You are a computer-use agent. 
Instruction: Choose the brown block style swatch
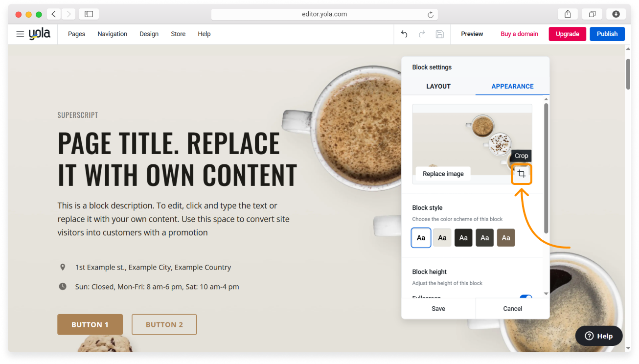coord(505,238)
